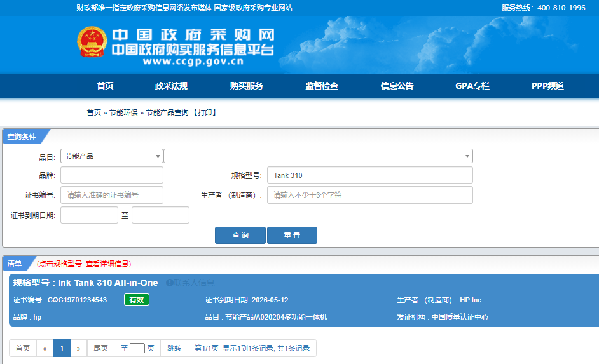Click the 服务热线 400-810-1996 text
The height and width of the screenshot is (364, 599).
[544, 8]
